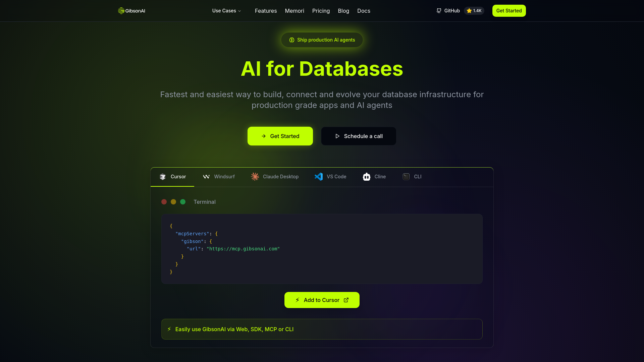
Task: Click the yellow terminal window dot
Action: click(173, 201)
